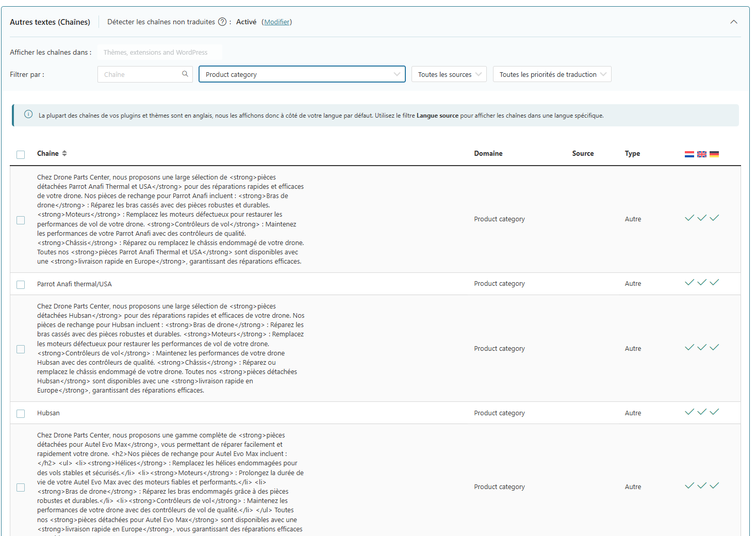The image size is (756, 536).
Task: Click the Hubsan description paragraph text
Action: 171,348
